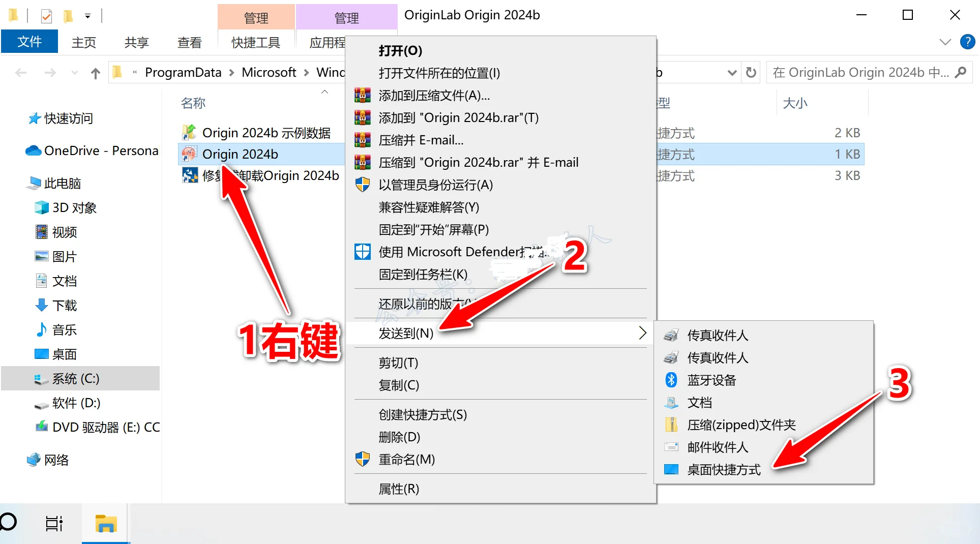
Task: Click the Microsoft Defender shield icon
Action: 363,251
